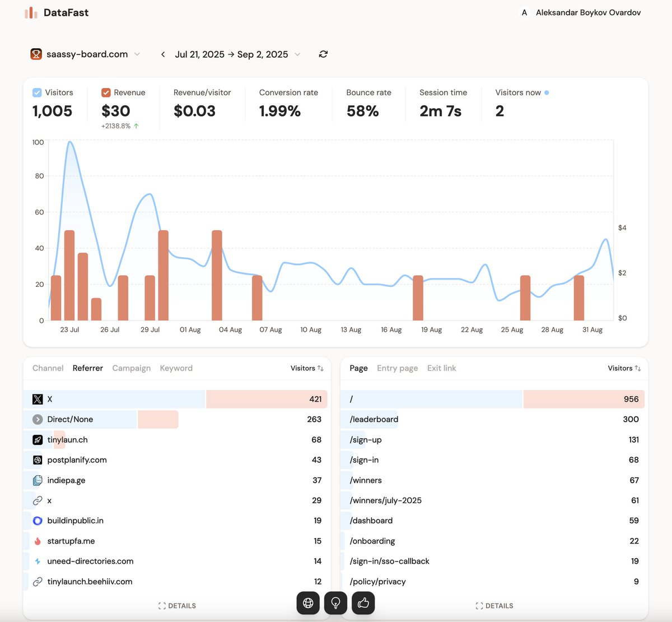Click the thumbs-up feedback floating button
This screenshot has width=672, height=622.
(x=363, y=603)
